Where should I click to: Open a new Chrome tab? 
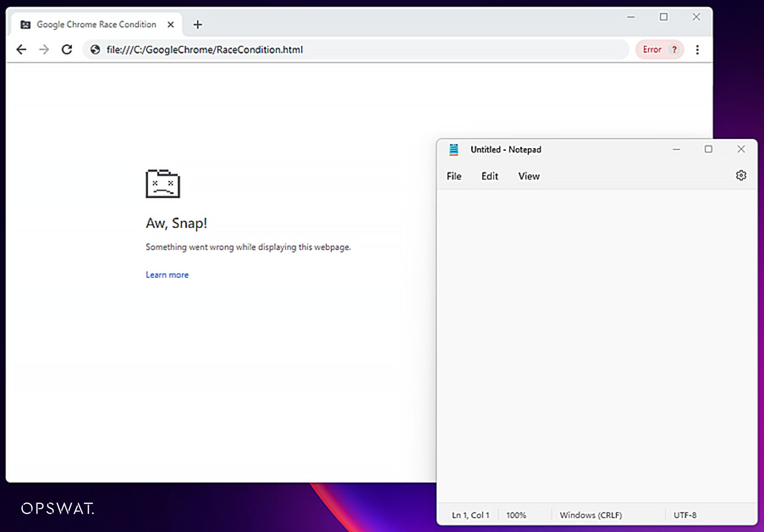coord(198,25)
